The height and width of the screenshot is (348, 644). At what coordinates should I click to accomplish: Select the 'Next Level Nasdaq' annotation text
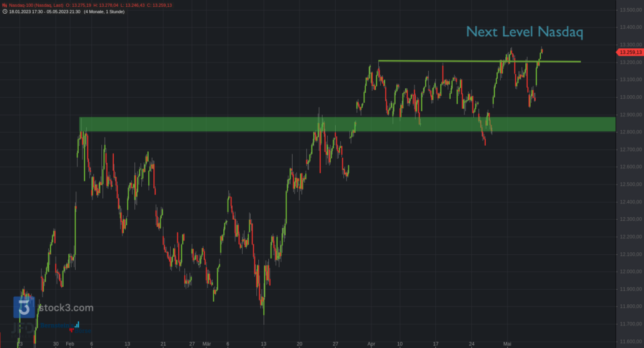pos(525,32)
